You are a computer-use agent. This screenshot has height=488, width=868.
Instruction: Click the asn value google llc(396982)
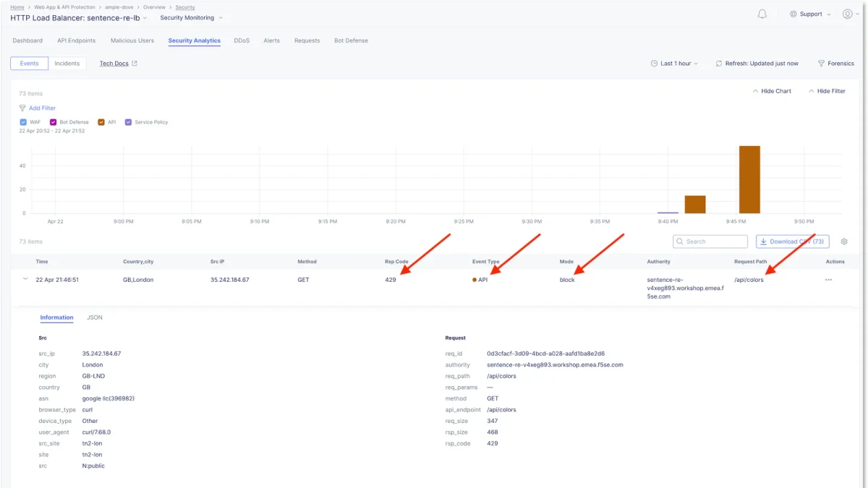(x=109, y=398)
